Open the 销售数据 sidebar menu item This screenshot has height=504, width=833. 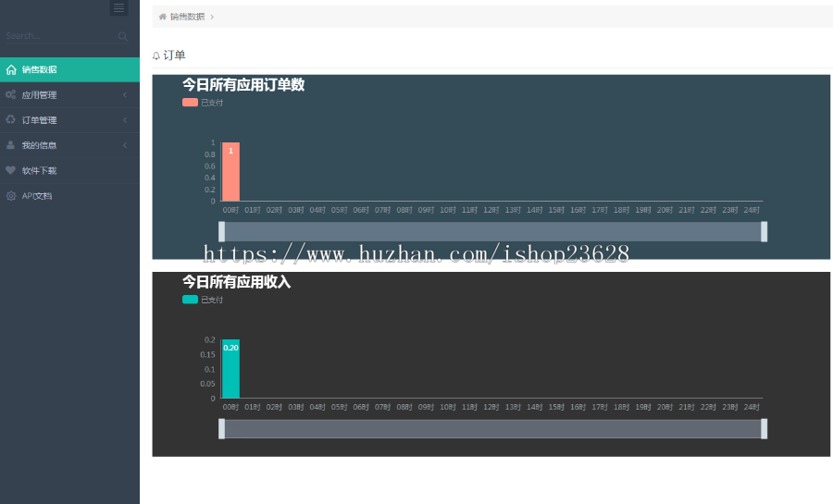coord(69,69)
